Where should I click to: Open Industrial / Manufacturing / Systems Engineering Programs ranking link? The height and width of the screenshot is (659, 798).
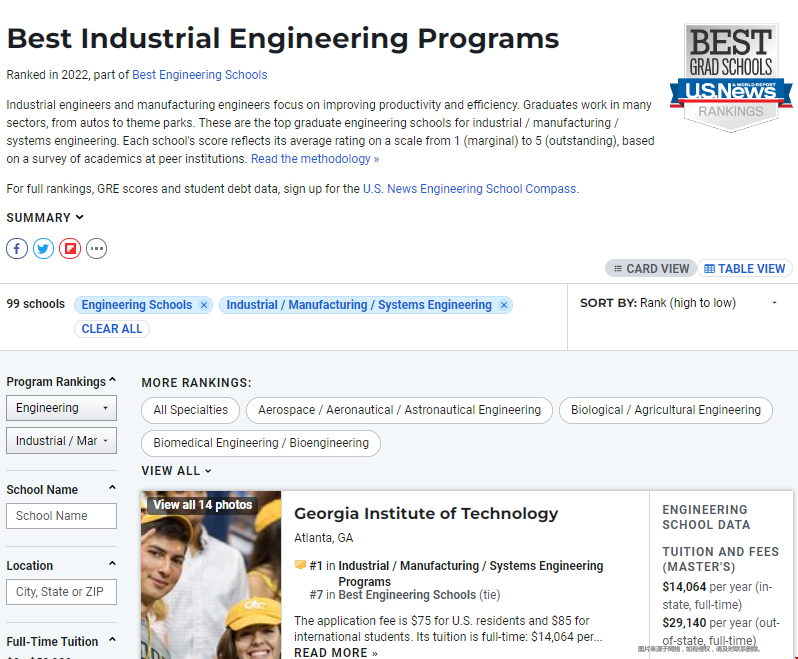click(x=471, y=573)
